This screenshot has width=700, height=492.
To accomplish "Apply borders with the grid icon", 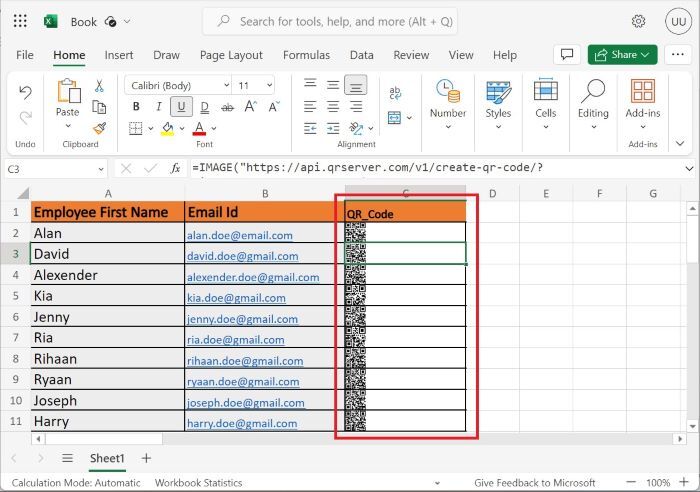I will [135, 129].
